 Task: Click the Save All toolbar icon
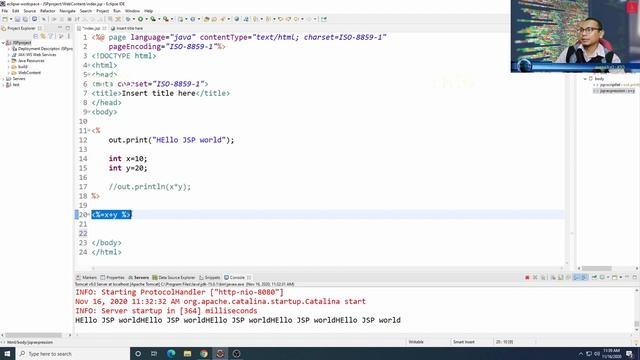(x=25, y=19)
